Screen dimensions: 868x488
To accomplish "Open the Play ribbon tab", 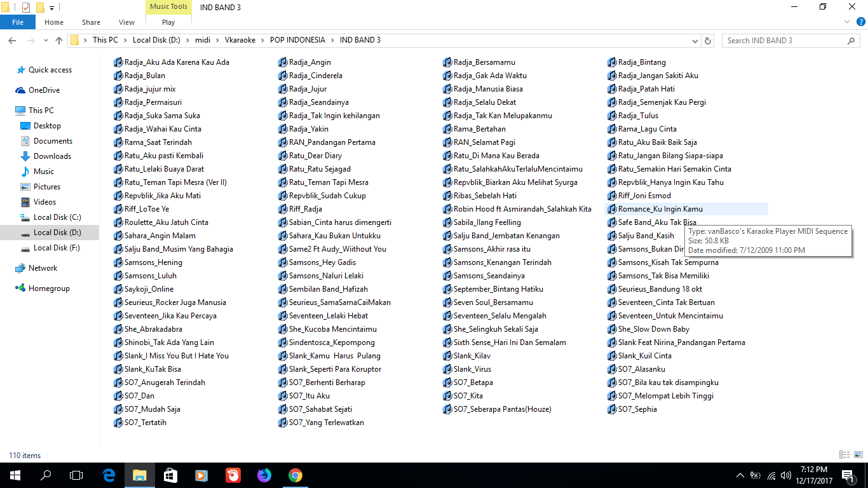I will point(168,22).
